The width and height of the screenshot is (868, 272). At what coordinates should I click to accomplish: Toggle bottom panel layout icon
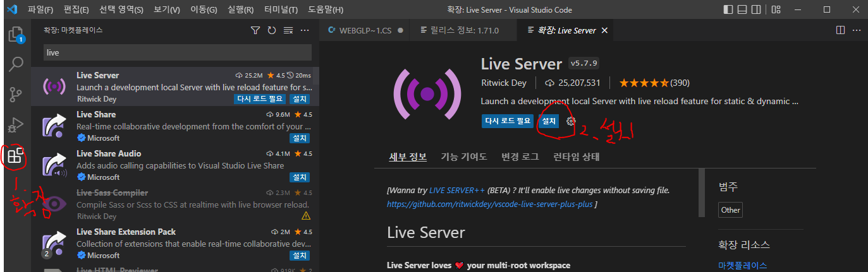pyautogui.click(x=743, y=9)
